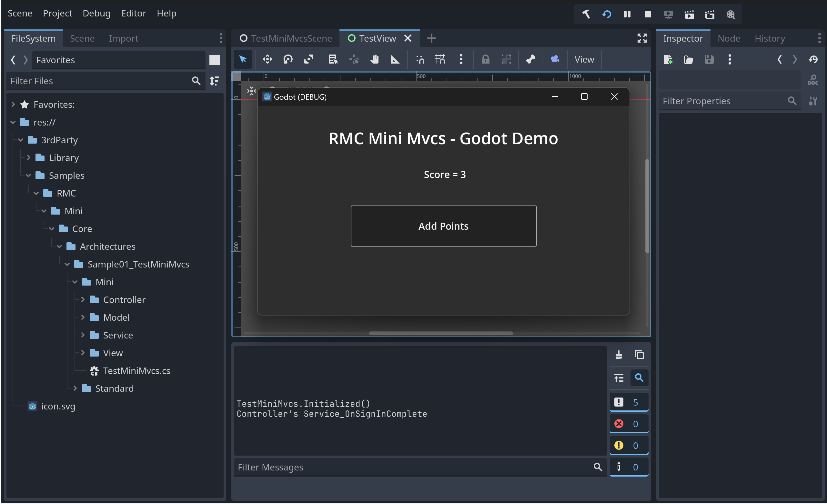The height and width of the screenshot is (504, 827).
Task: Expand the Model folder
Action: coord(83,317)
